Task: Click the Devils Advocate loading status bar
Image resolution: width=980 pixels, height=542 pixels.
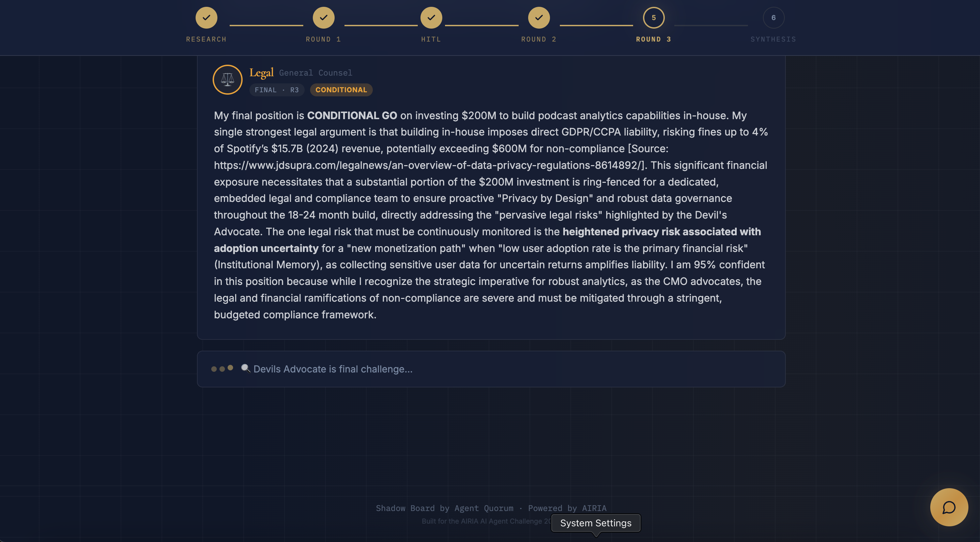Action: pyautogui.click(x=491, y=369)
